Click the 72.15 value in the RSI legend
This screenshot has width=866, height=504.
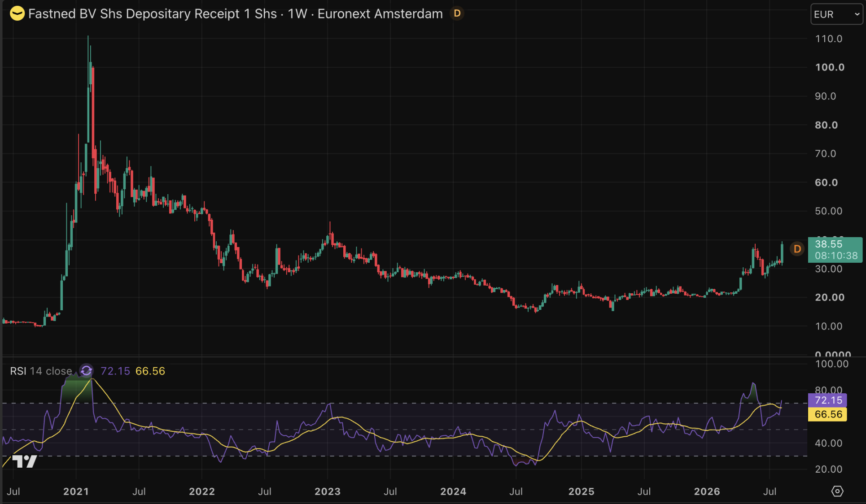pyautogui.click(x=115, y=371)
